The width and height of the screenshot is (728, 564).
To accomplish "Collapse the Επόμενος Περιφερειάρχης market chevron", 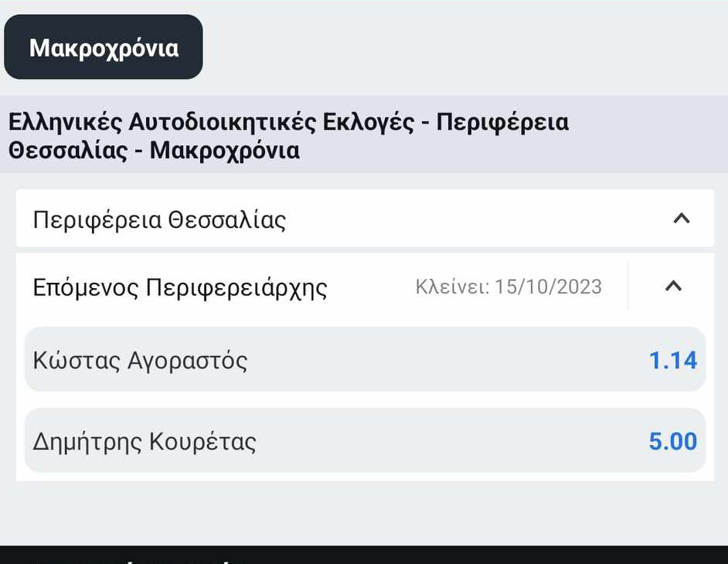I will [673, 286].
